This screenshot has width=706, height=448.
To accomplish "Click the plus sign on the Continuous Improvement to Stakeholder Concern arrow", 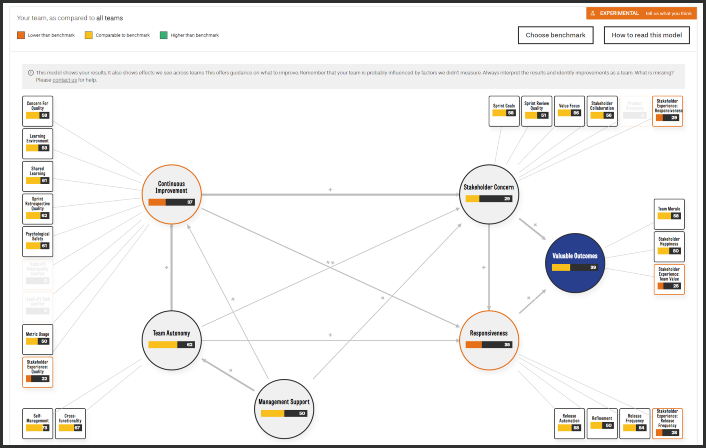I will pyautogui.click(x=330, y=190).
